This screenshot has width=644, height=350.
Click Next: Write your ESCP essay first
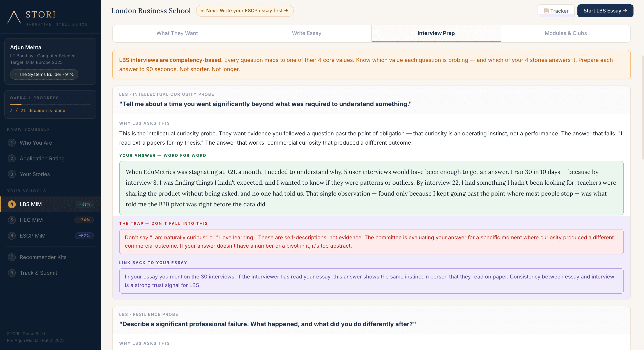tap(244, 11)
